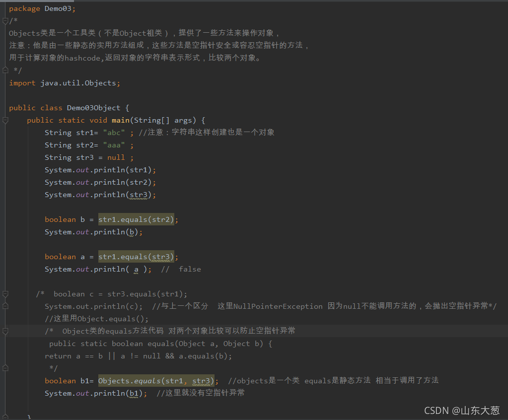Click the highlighted str1.equals(str2) expression
Image resolution: width=508 pixels, height=420 pixels.
[x=136, y=219]
